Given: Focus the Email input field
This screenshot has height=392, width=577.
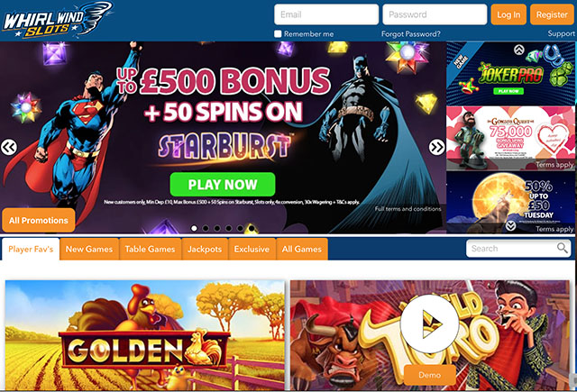Looking at the screenshot, I should pos(326,14).
